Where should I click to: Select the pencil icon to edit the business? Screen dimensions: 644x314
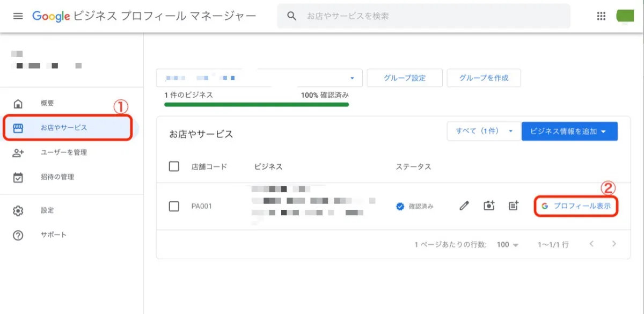pos(464,205)
